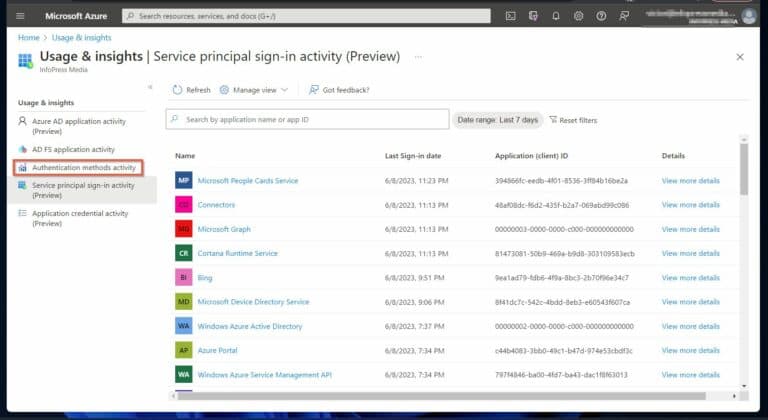Click Search by application name or app ID

click(x=307, y=119)
